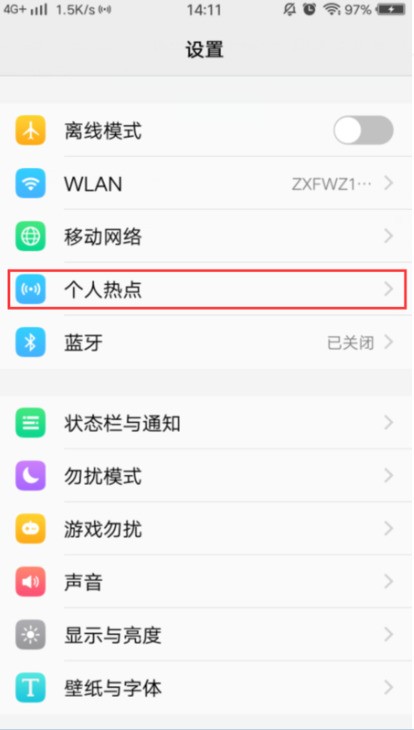Tap the purple moon do-not-disturb icon
The height and width of the screenshot is (730, 414).
(x=30, y=476)
